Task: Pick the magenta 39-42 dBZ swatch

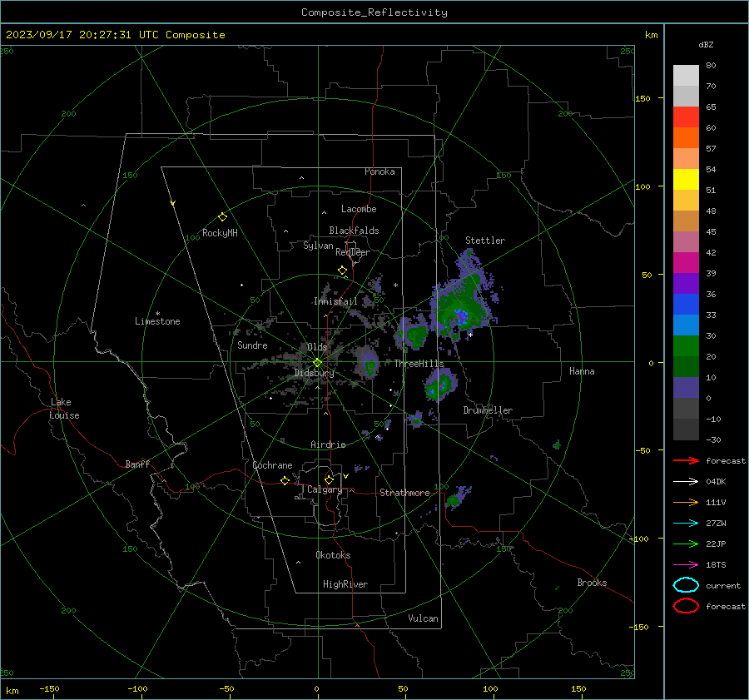Action: [x=686, y=263]
